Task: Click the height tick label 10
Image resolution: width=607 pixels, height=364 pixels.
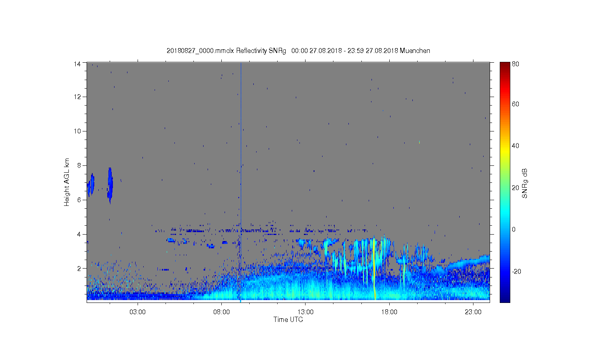Action: coord(77,131)
